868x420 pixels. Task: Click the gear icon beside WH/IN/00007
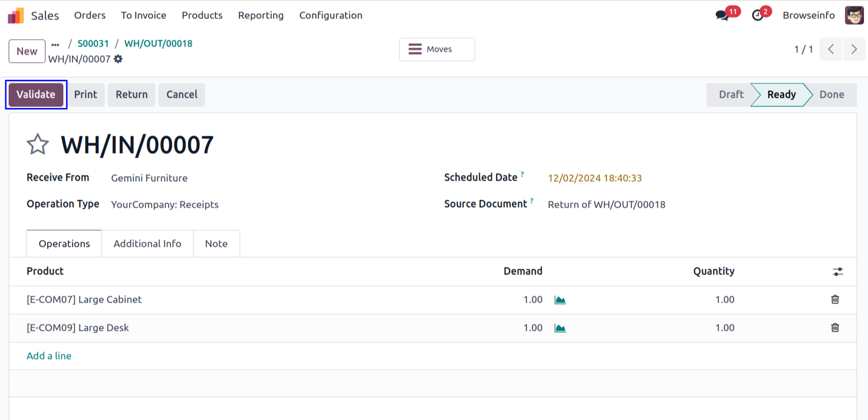[x=118, y=59]
